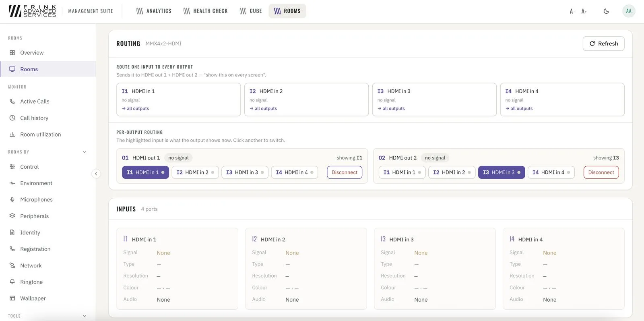
Task: Click the Identity document icon
Action: 12,233
